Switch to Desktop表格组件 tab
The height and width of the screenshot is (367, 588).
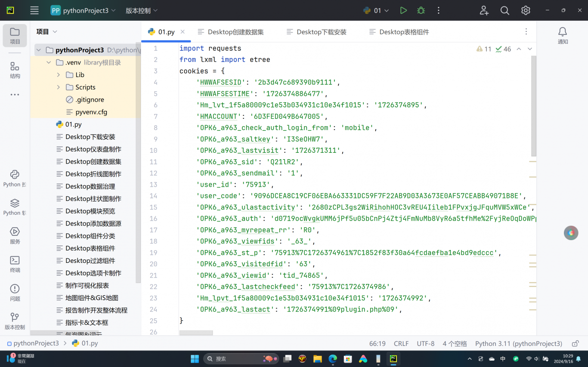pos(399,32)
